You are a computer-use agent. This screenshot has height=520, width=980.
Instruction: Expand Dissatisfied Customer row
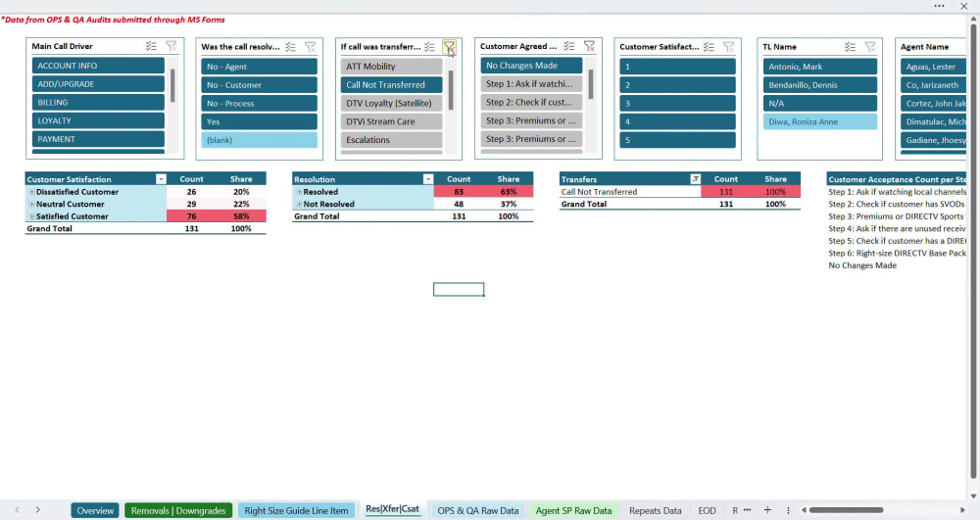click(32, 192)
